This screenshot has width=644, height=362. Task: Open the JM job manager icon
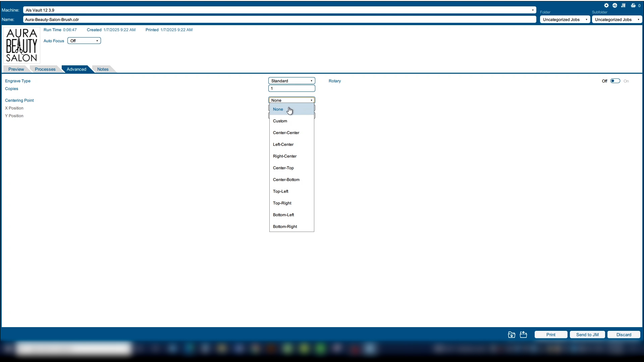623,5
